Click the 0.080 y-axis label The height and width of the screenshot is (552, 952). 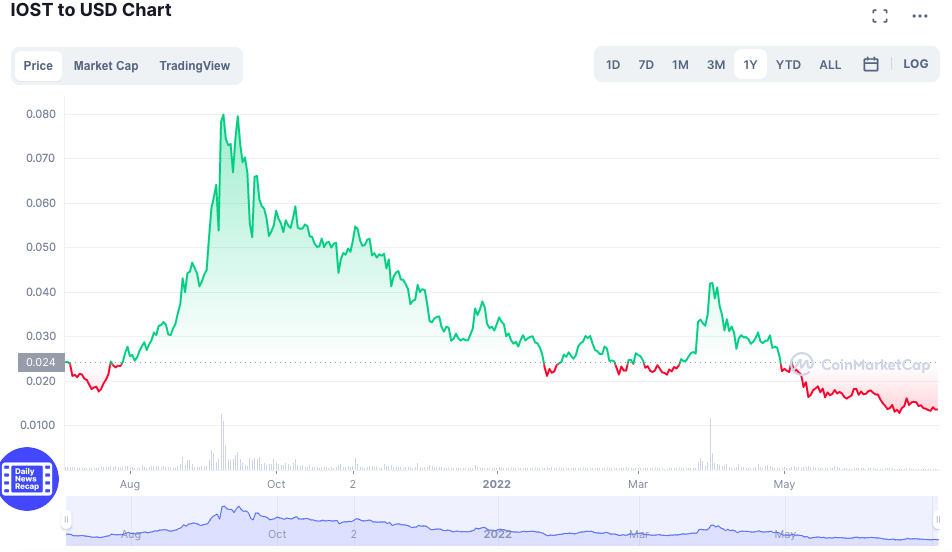tap(41, 114)
